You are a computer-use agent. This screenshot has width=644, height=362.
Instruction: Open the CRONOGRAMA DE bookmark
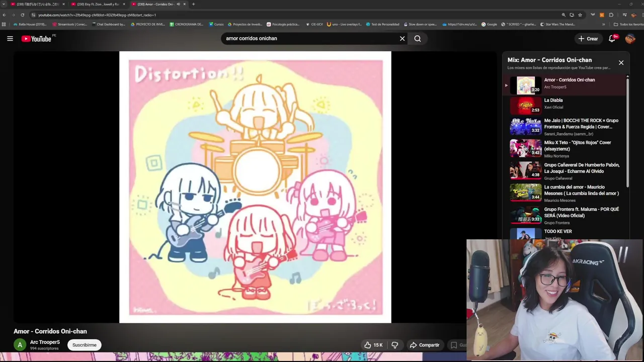click(187, 24)
